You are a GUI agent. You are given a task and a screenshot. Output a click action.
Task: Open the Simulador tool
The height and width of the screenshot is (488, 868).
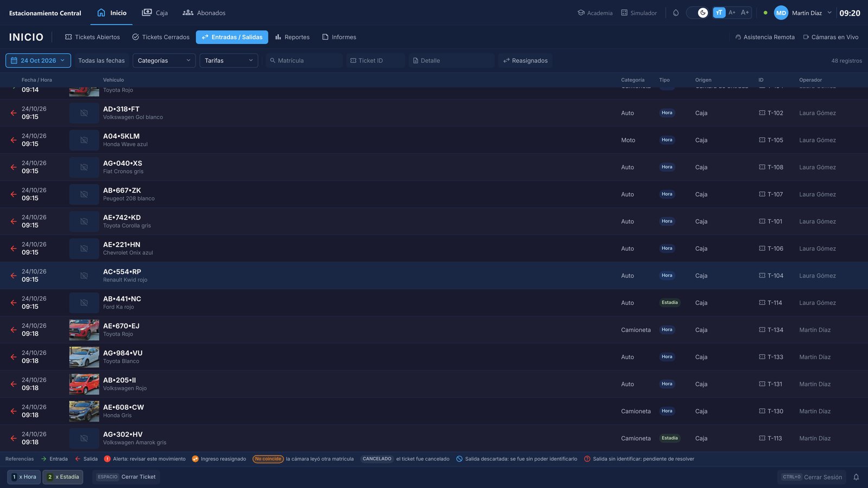639,13
